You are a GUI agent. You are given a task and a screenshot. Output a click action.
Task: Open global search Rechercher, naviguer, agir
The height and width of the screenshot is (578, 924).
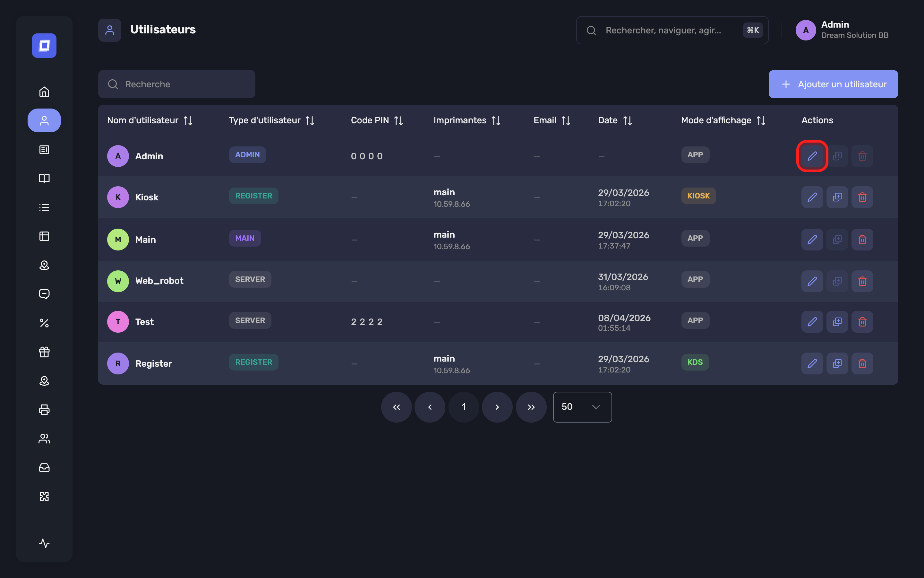click(672, 30)
